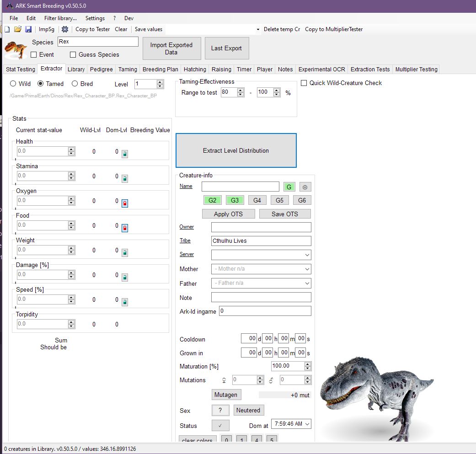Click the Save floppy disk icon
This screenshot has height=454, width=476.
click(x=28, y=29)
